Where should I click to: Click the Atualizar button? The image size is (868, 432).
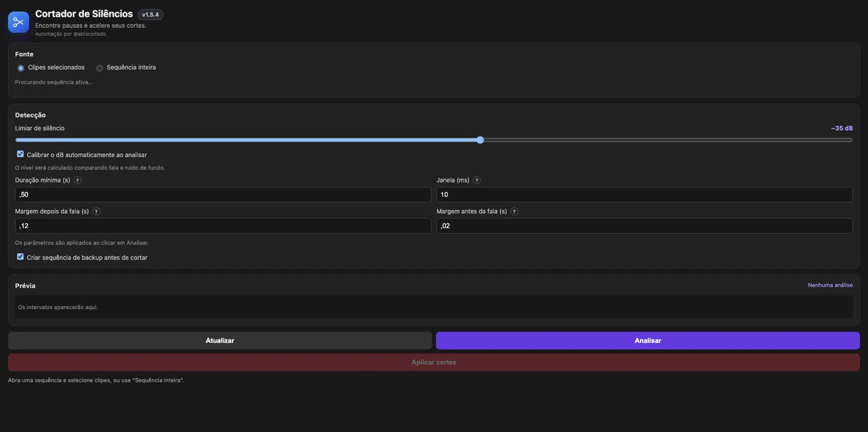point(220,341)
